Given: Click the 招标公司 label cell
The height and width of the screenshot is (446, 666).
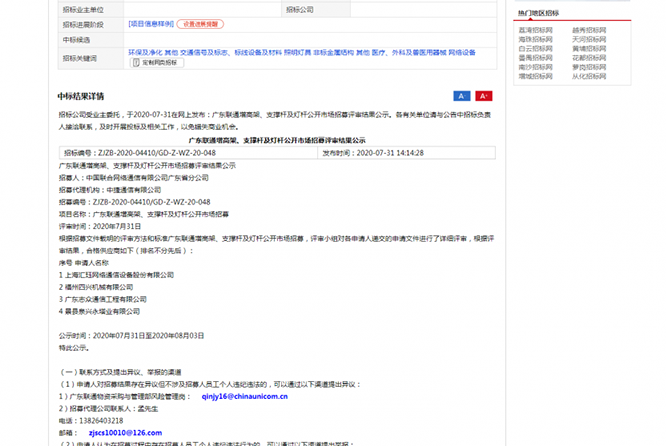Looking at the screenshot, I should point(316,10).
